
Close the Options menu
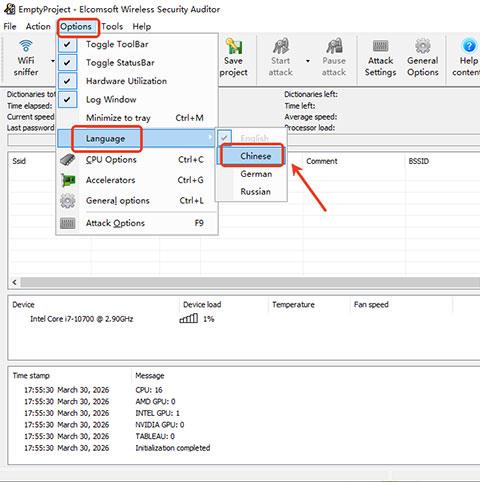point(76,26)
